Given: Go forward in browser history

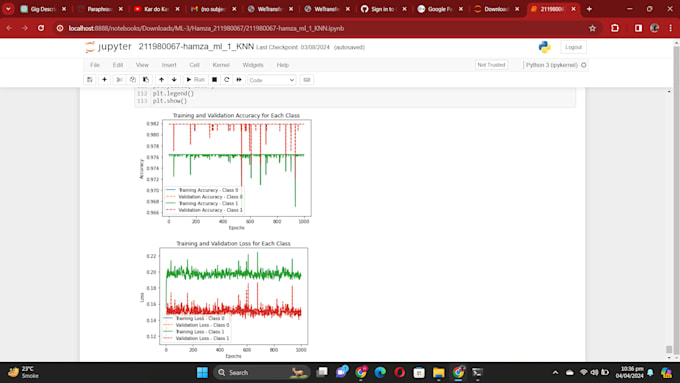Looking at the screenshot, I should click(25, 28).
